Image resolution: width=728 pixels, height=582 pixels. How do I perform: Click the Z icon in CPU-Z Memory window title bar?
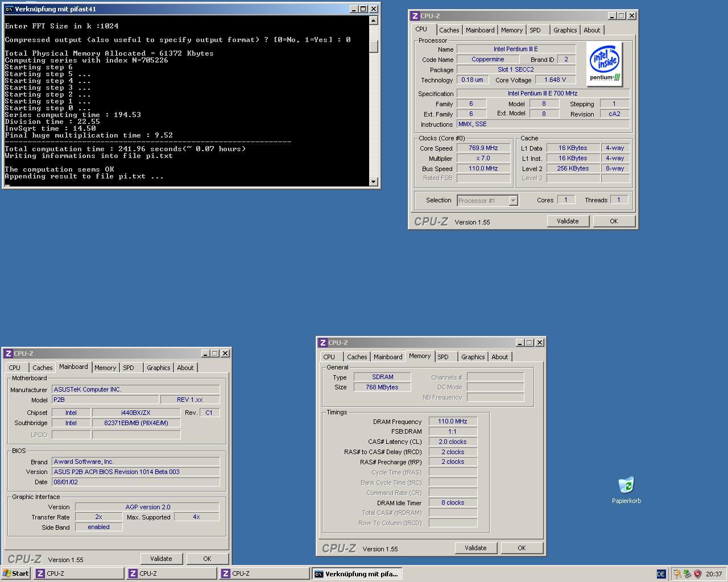coord(323,343)
